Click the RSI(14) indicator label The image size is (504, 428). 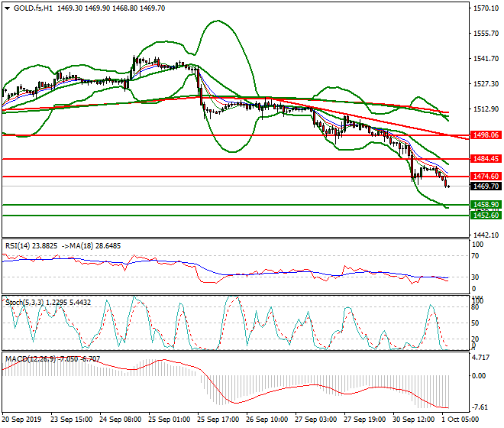tap(19, 246)
